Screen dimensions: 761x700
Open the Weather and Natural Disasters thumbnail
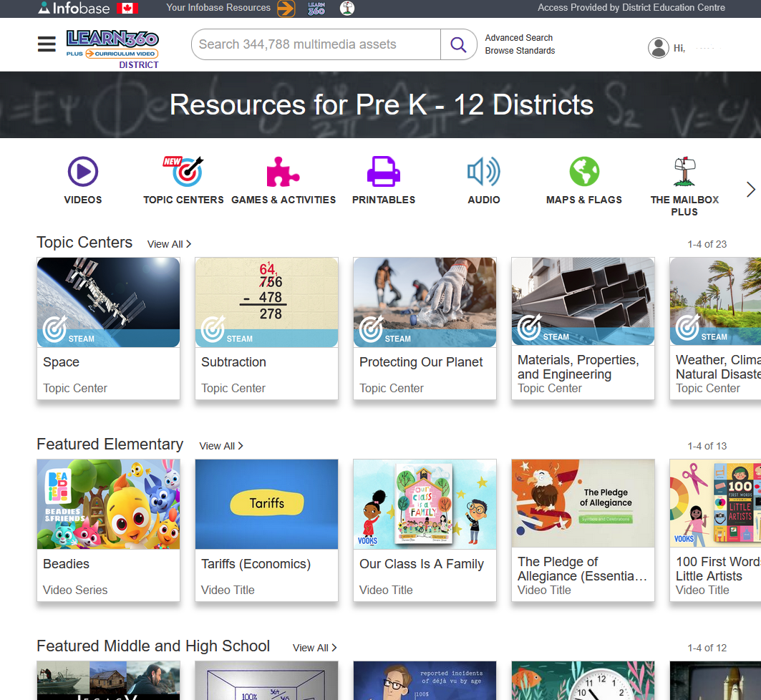[715, 301]
